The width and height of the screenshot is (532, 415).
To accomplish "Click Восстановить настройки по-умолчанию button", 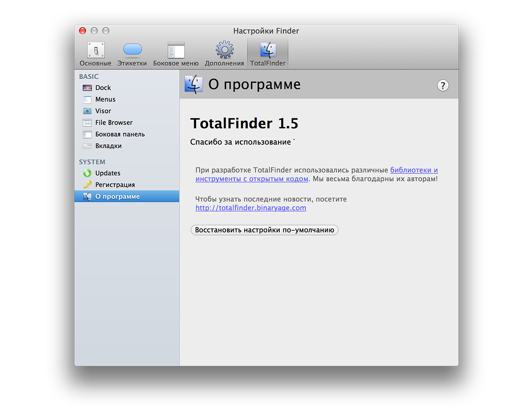I will click(x=265, y=230).
